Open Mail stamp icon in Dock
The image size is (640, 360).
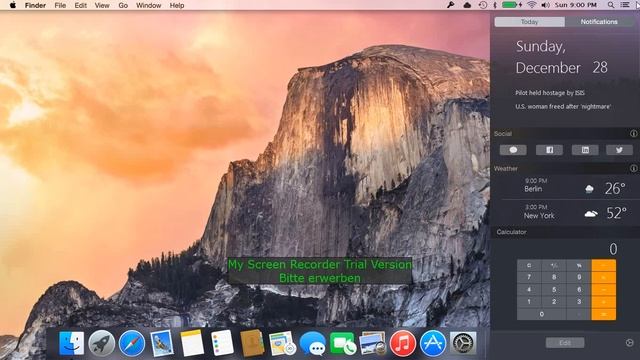tap(162, 343)
